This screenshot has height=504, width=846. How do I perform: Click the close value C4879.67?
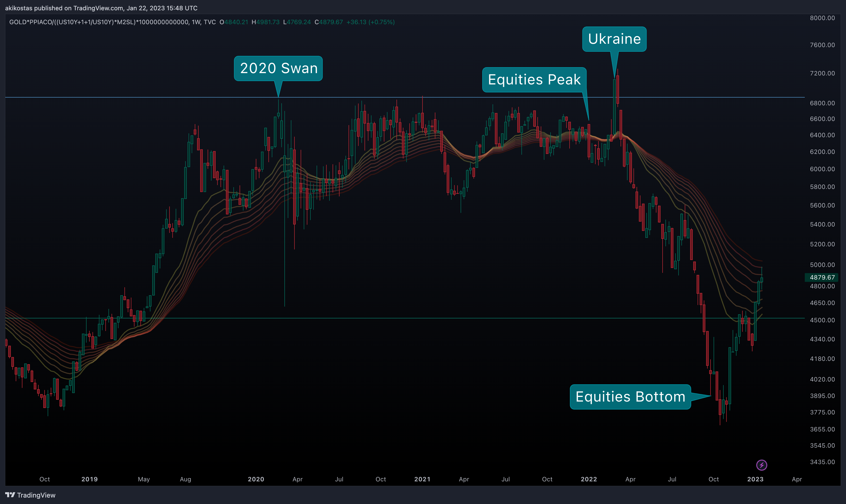coord(329,22)
